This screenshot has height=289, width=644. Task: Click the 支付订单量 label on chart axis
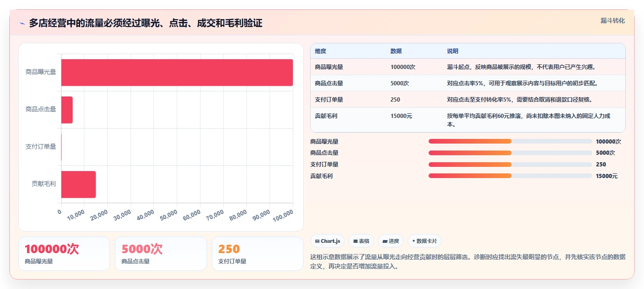pos(41,147)
